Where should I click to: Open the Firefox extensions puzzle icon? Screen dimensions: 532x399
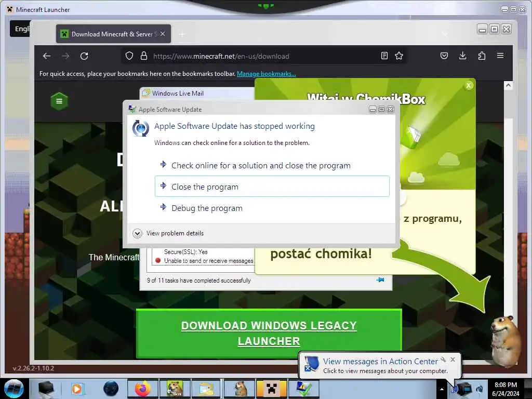[482, 56]
